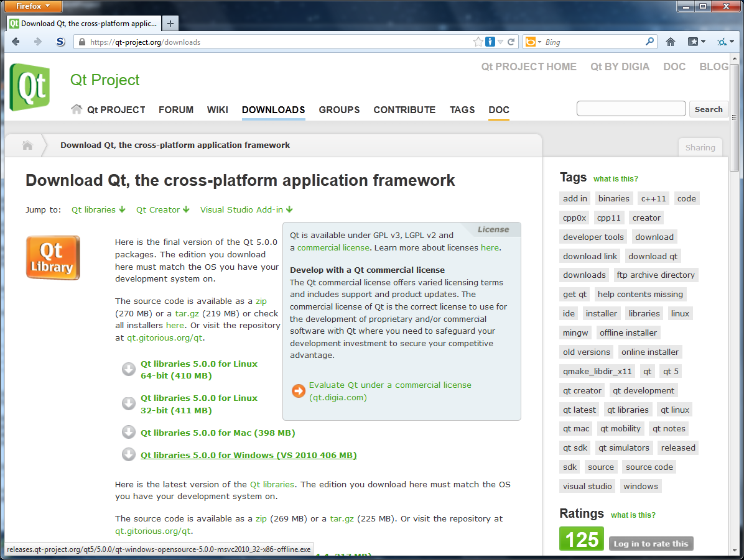The height and width of the screenshot is (560, 744).
Task: Open the TAGS navigation item
Action: pos(462,109)
